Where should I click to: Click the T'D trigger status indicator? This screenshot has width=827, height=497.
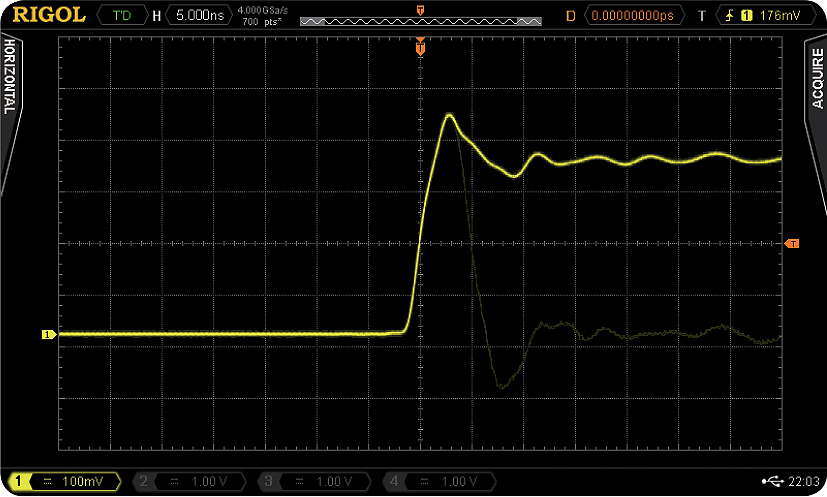click(124, 16)
